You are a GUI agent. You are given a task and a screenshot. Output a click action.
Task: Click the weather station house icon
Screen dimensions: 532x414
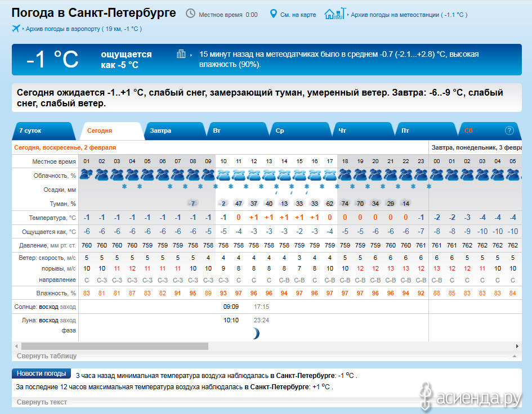click(335, 13)
